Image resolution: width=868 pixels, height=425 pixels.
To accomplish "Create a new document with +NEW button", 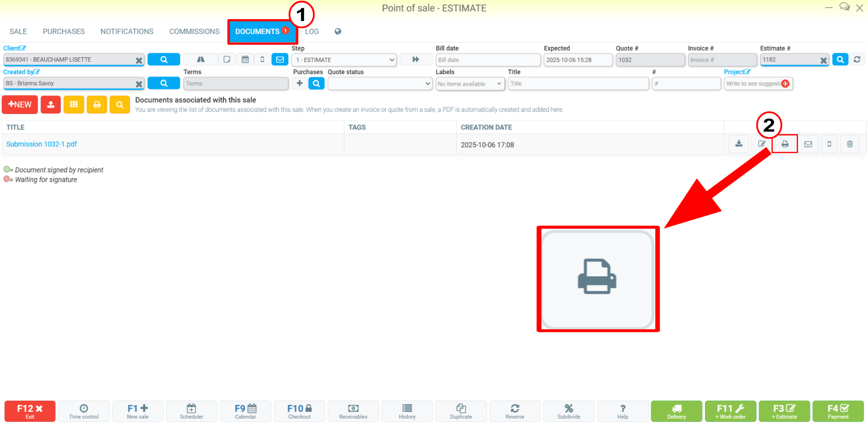I will [x=20, y=105].
